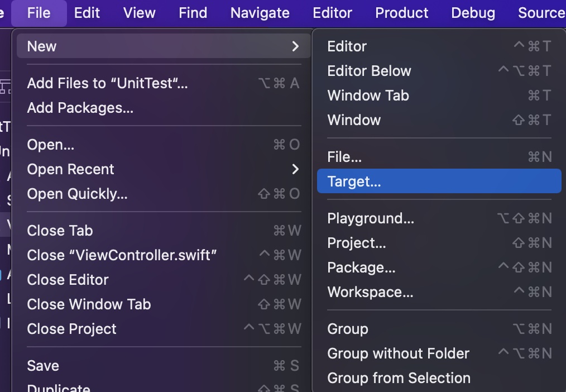Choose Package… from the submenu
Image resolution: width=566 pixels, height=392 pixels.
tap(361, 267)
